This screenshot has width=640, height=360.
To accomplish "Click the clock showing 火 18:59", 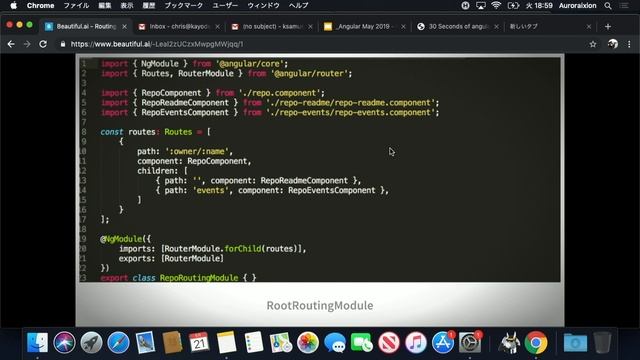I will click(539, 6).
